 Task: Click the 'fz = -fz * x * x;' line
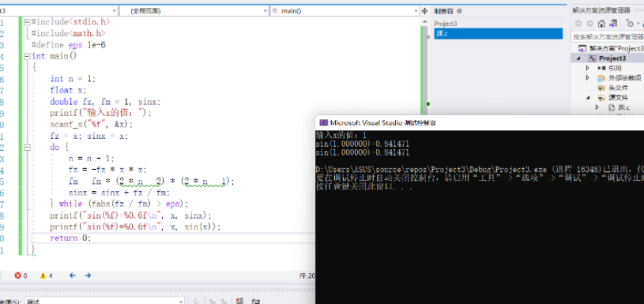[x=107, y=170]
